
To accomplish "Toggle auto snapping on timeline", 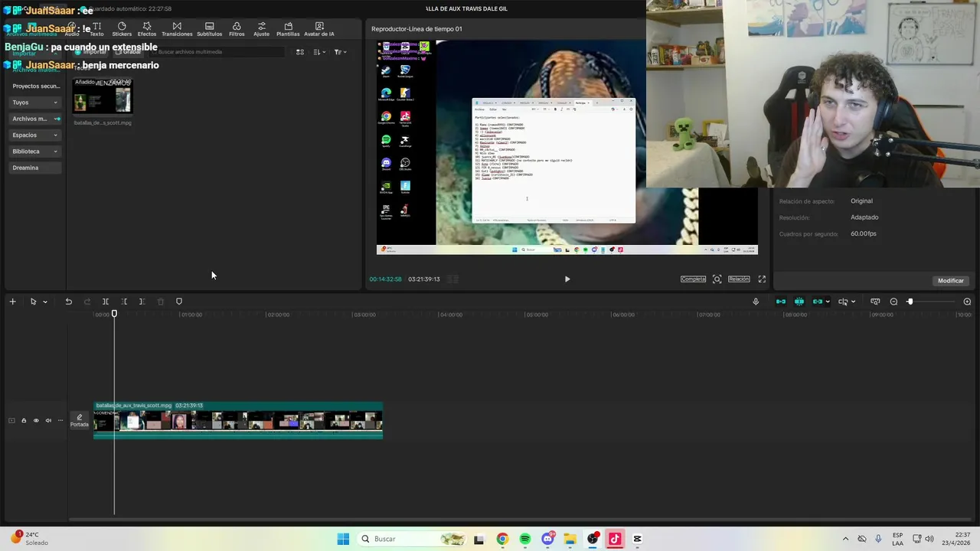I will [x=799, y=302].
